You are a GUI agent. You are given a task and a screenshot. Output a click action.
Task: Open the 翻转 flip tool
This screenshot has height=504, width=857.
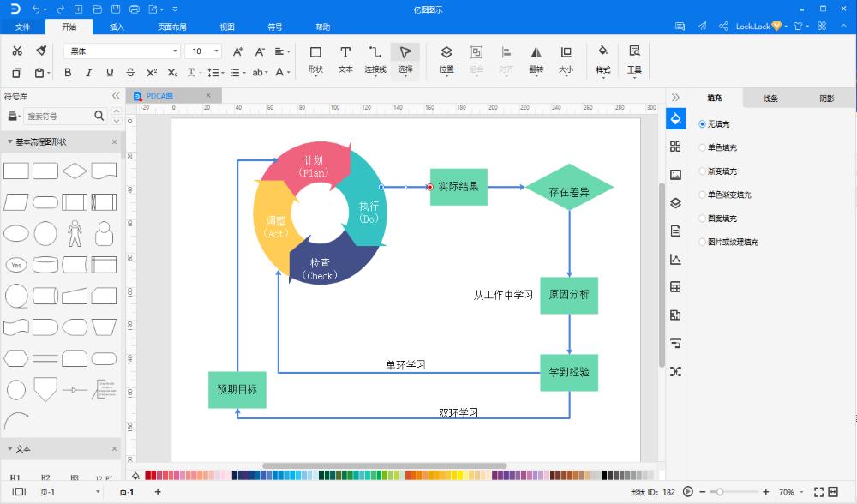tap(536, 58)
